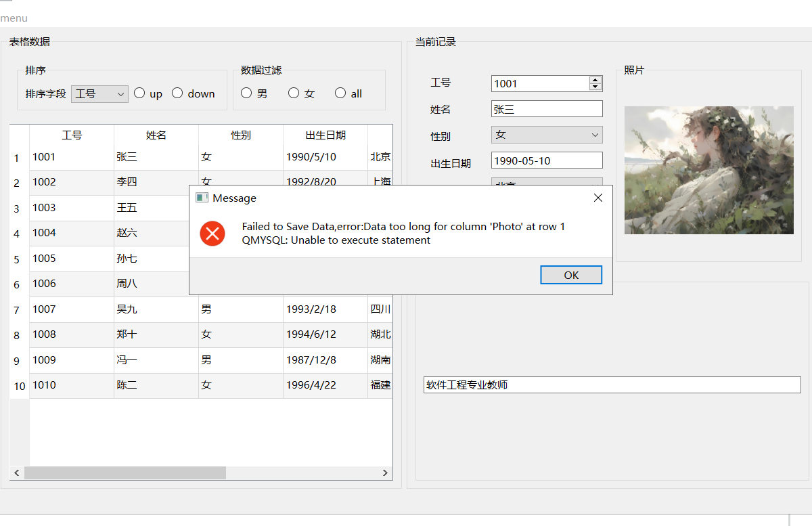Click the photo thumbnail of the girl

[709, 170]
